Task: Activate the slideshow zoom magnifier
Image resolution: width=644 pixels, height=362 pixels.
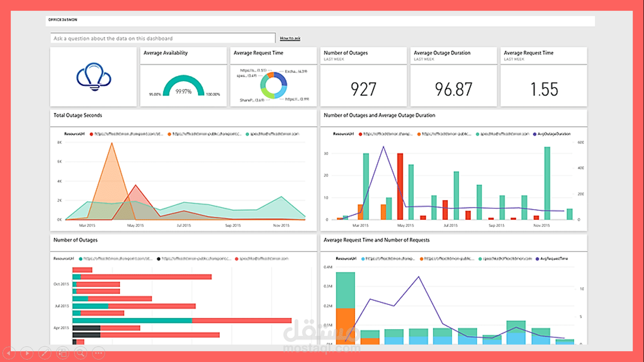Action: (81, 352)
